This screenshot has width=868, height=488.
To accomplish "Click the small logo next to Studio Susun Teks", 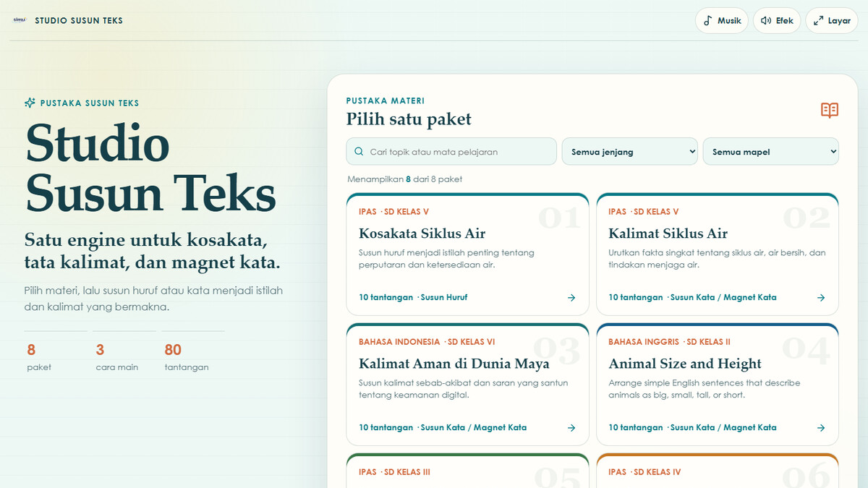I will click(20, 20).
